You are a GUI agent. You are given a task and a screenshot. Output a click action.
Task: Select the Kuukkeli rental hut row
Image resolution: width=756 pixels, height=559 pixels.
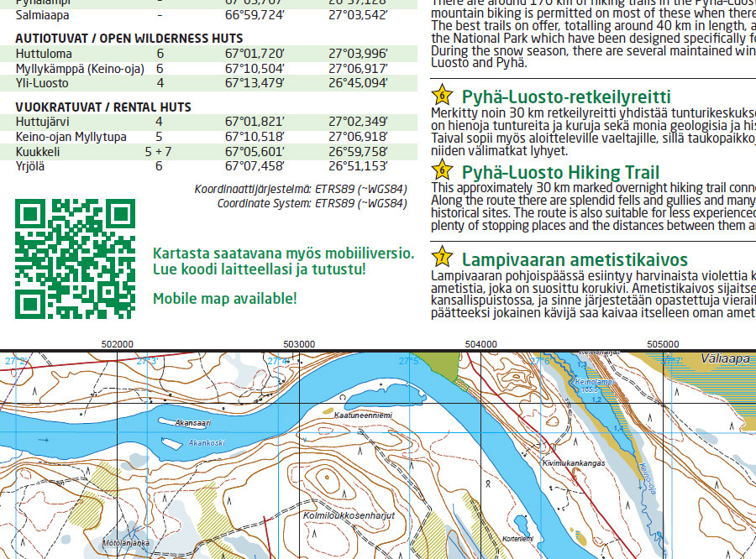point(37,151)
